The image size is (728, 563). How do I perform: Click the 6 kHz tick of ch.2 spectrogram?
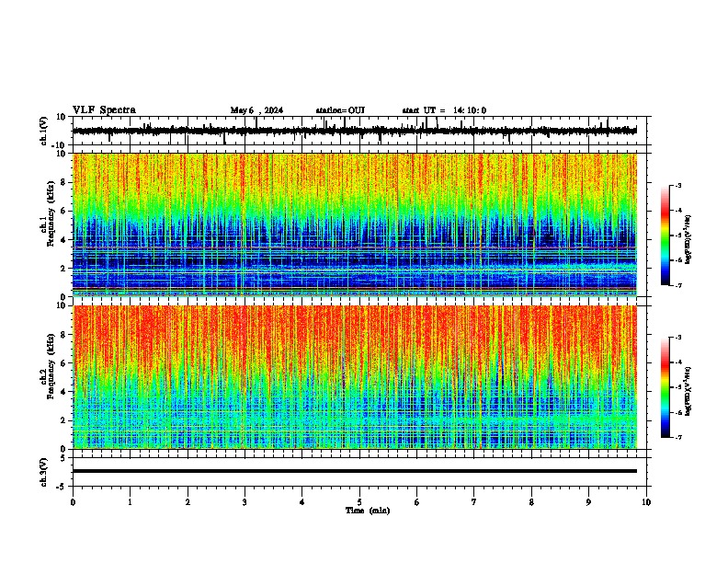(x=63, y=363)
